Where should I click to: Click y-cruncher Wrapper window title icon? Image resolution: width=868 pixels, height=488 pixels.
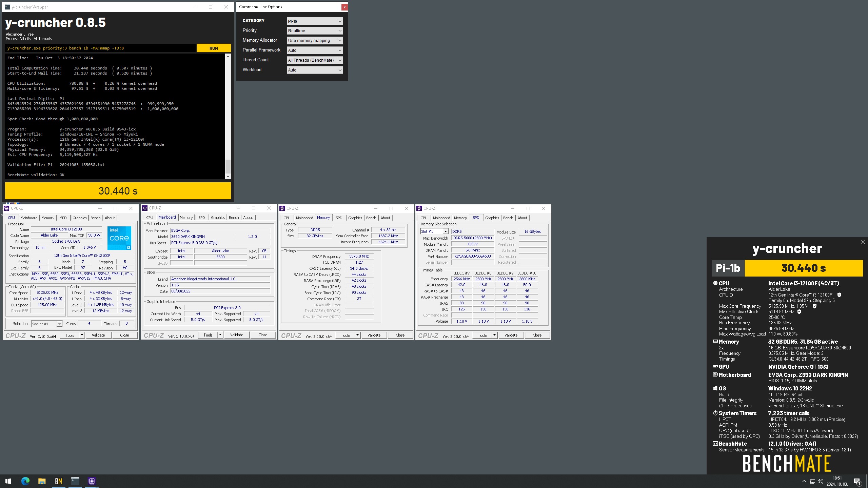tap(7, 7)
